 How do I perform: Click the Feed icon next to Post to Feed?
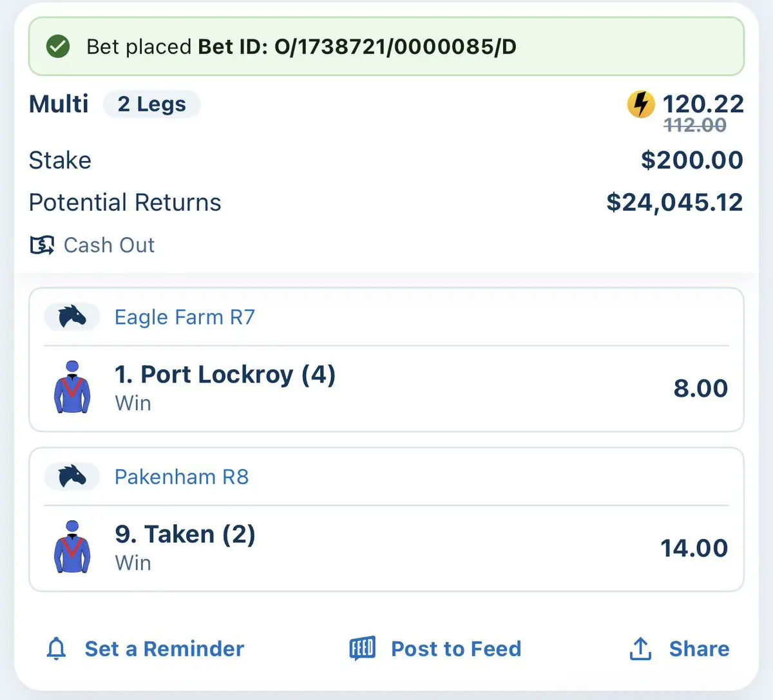(x=362, y=648)
